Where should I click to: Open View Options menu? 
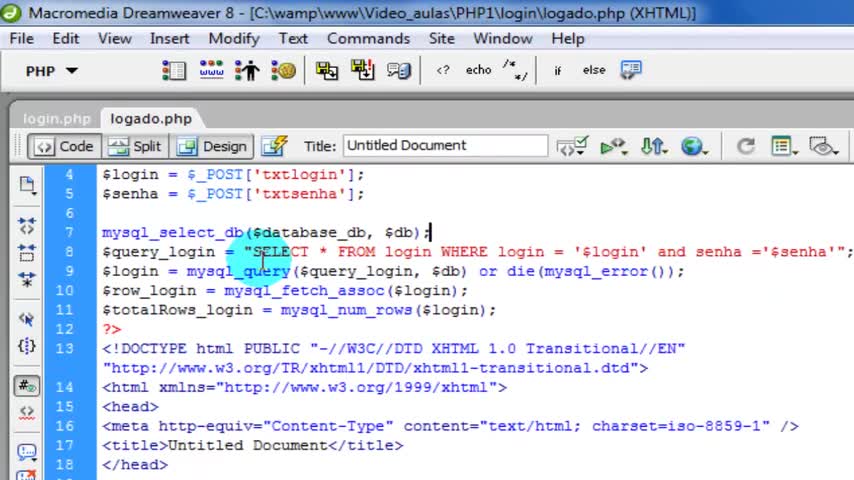pyautogui.click(x=784, y=146)
